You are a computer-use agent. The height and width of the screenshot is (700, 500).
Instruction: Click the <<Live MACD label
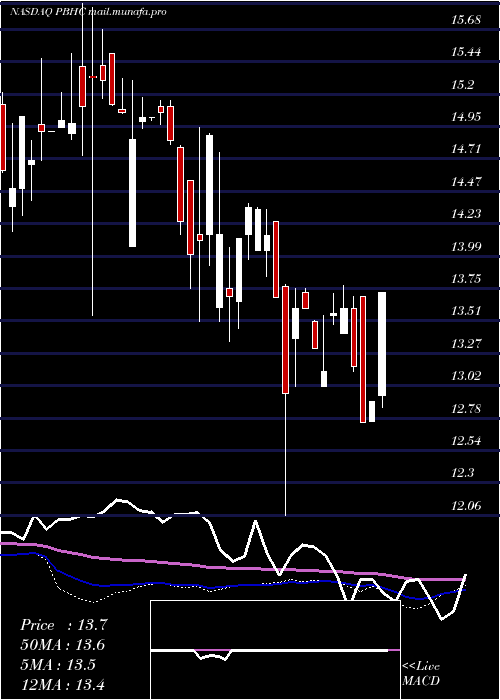coord(421,674)
